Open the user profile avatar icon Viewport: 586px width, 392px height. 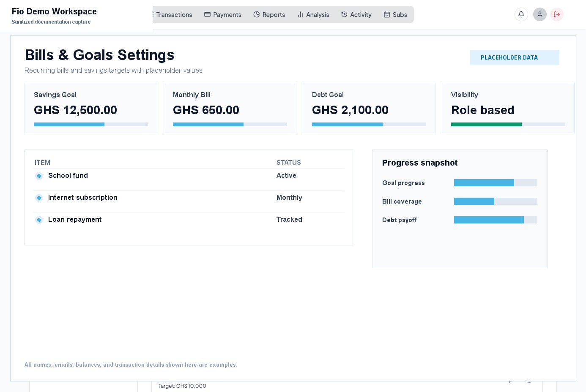(540, 14)
